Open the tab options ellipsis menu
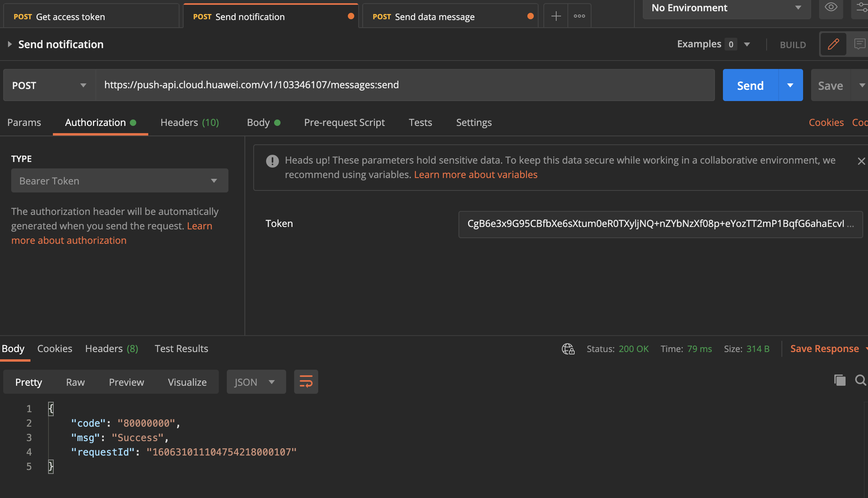The width and height of the screenshot is (868, 498). (x=579, y=16)
